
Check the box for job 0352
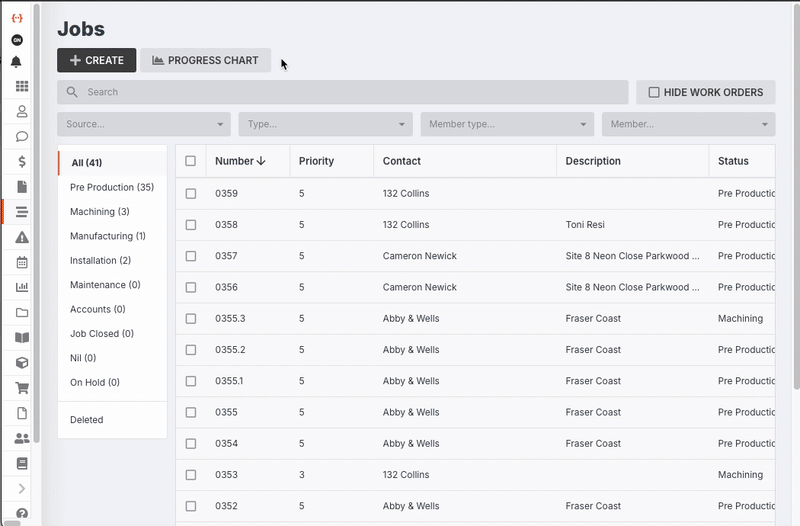191,506
